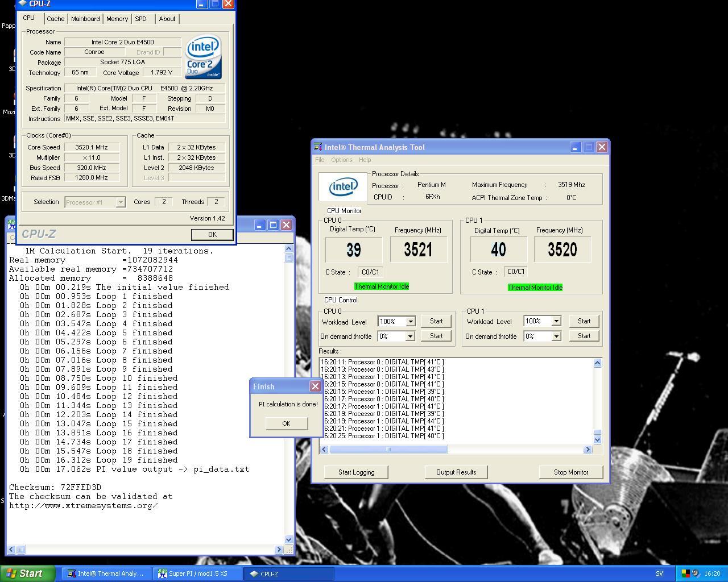Click Super PI horizontal scroll right arrow
This screenshot has width=728, height=582.
[x=279, y=550]
